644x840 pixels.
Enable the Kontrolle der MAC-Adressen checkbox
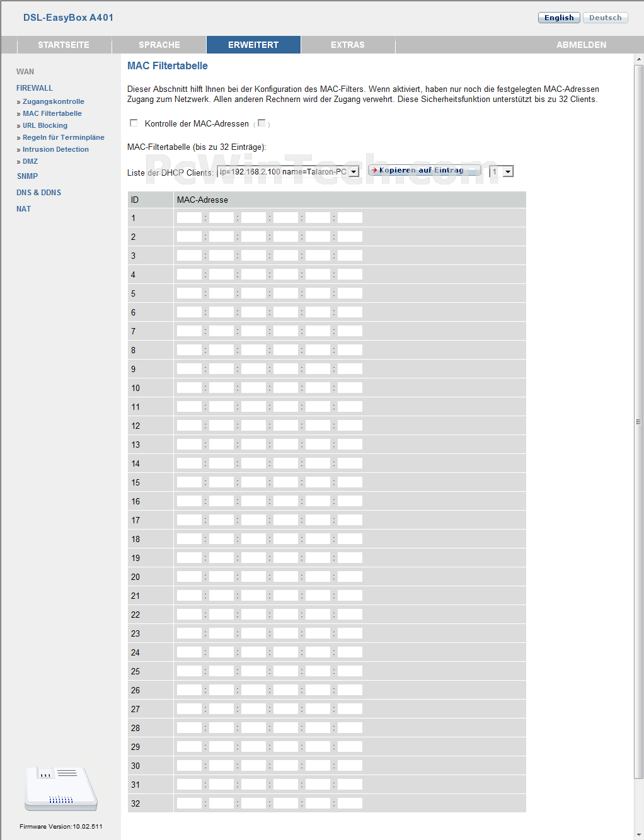click(134, 123)
